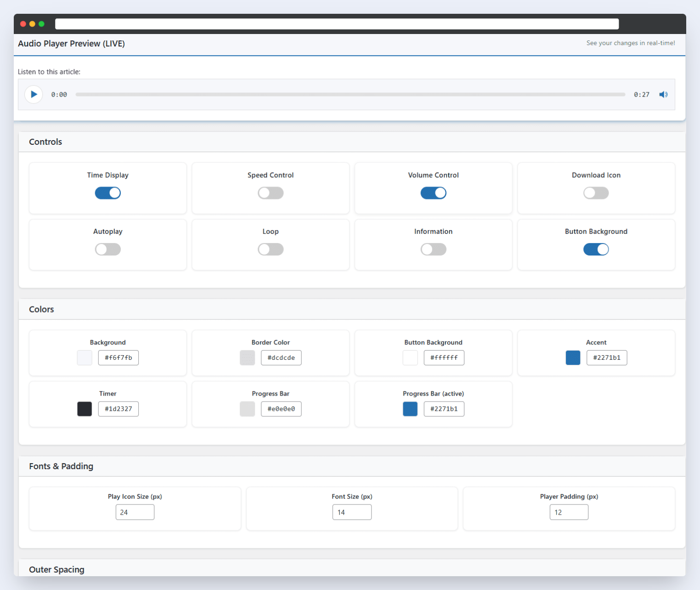Open the Progress Bar (active) color swatch
This screenshot has width=700, height=590.
pos(410,409)
